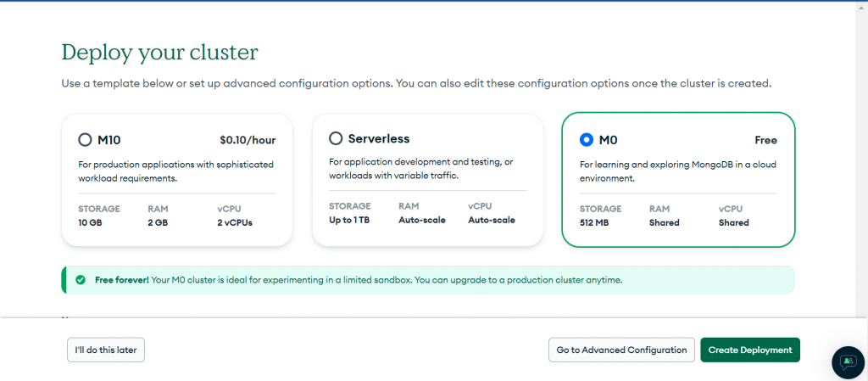
Task: Select the M0 free tier radio button
Action: (587, 140)
